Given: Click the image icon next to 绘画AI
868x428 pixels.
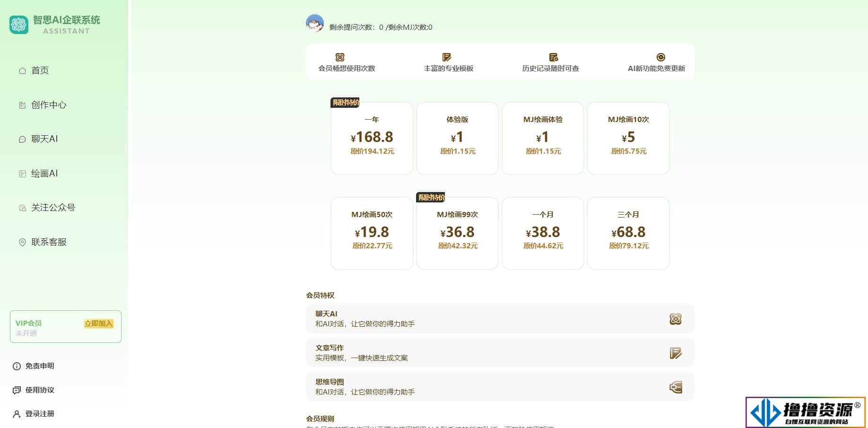Looking at the screenshot, I should point(22,174).
